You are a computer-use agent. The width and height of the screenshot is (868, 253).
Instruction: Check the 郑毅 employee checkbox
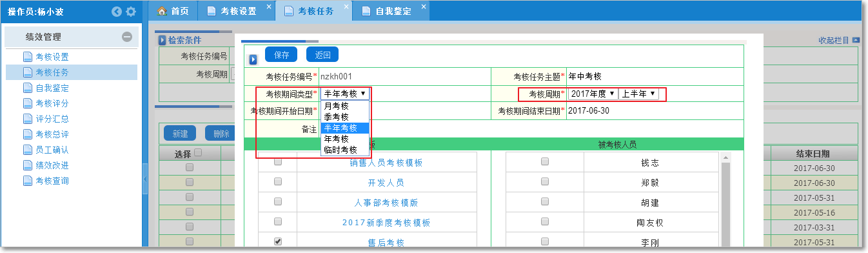coord(545,182)
